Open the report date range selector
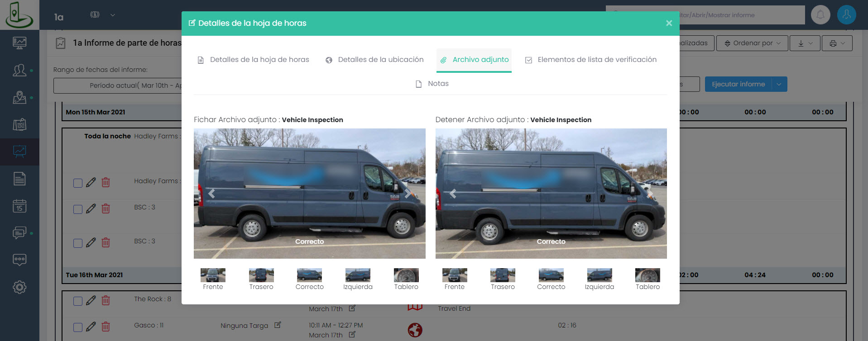This screenshot has width=868, height=341. click(x=118, y=85)
